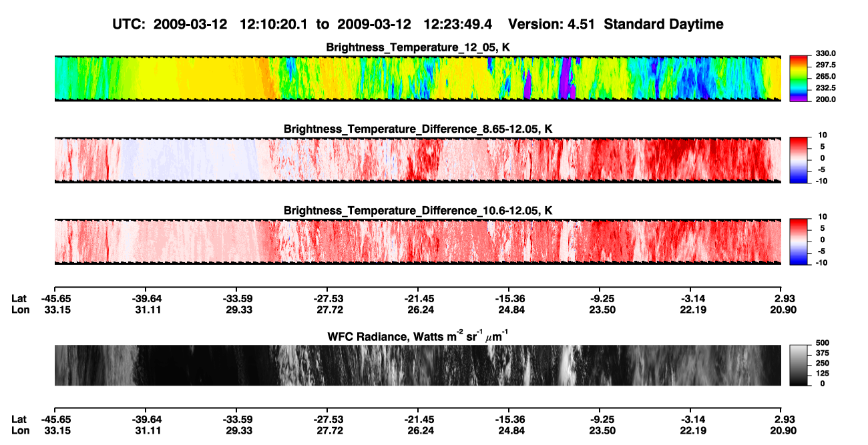Click Lon 22.19 on the axis under WFC Radiance
Viewport: 868px width, 445px height.
(693, 430)
